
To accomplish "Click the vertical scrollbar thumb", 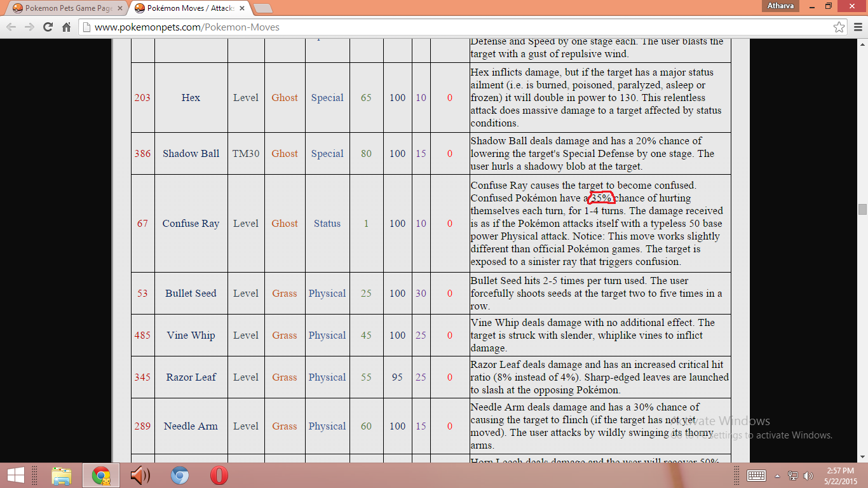I will click(x=862, y=210).
